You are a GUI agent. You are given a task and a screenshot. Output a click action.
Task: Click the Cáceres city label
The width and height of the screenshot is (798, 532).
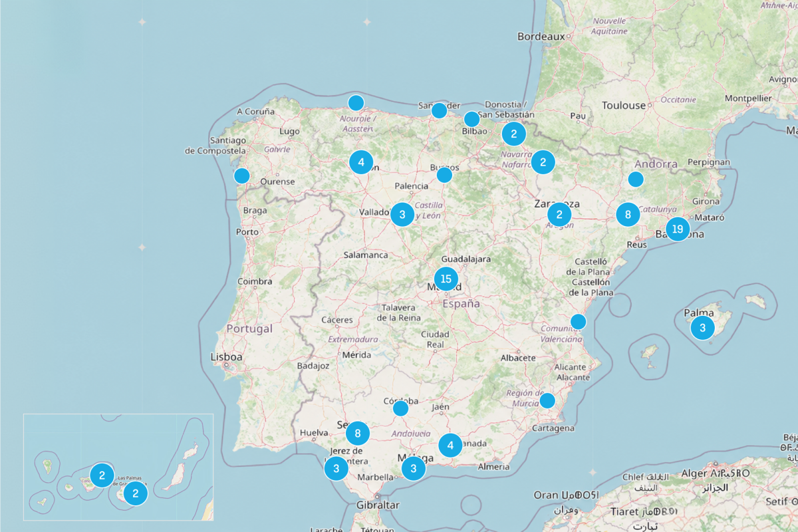[337, 320]
